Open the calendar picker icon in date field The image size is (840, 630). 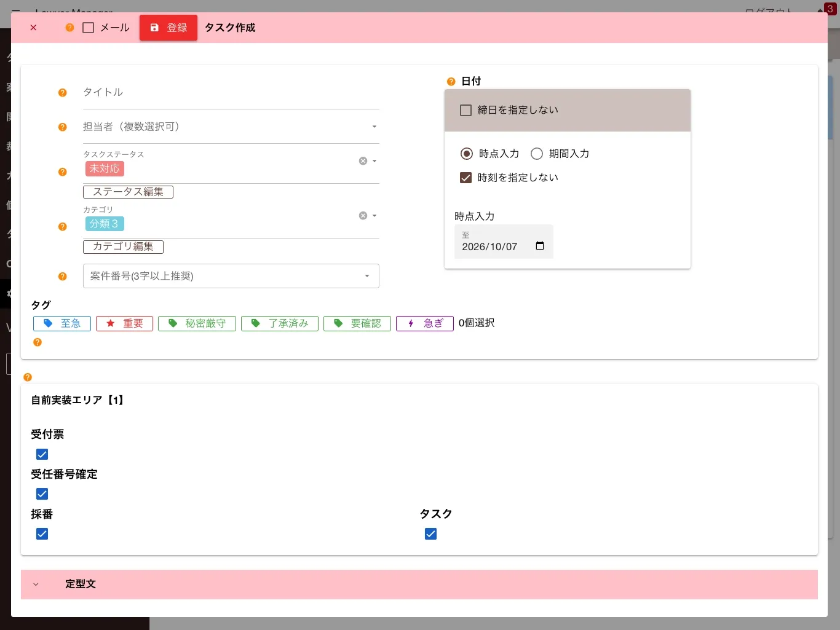(x=540, y=246)
